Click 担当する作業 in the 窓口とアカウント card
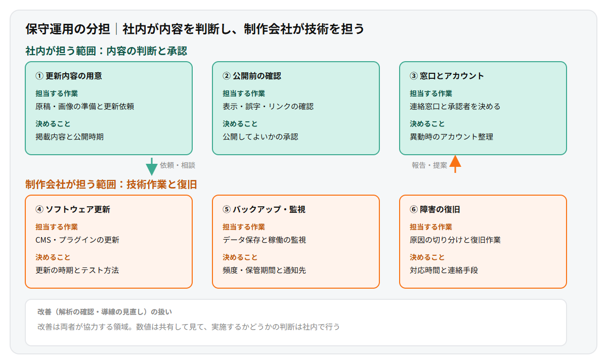Screen dimensions: 607x364 pos(431,94)
